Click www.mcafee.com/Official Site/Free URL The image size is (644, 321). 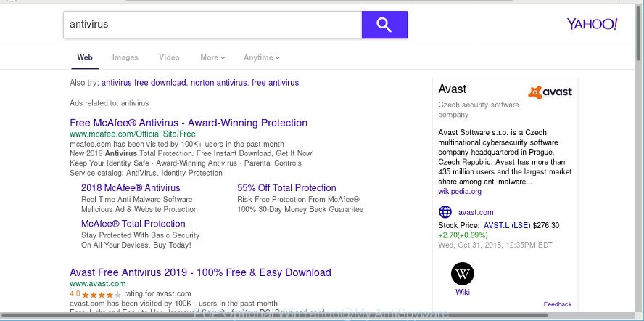pyautogui.click(x=133, y=134)
